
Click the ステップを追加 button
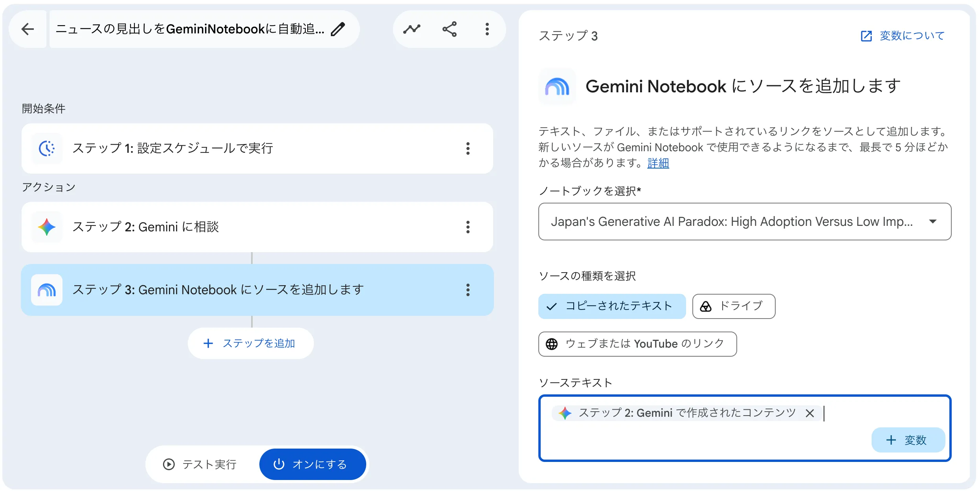pyautogui.click(x=250, y=343)
